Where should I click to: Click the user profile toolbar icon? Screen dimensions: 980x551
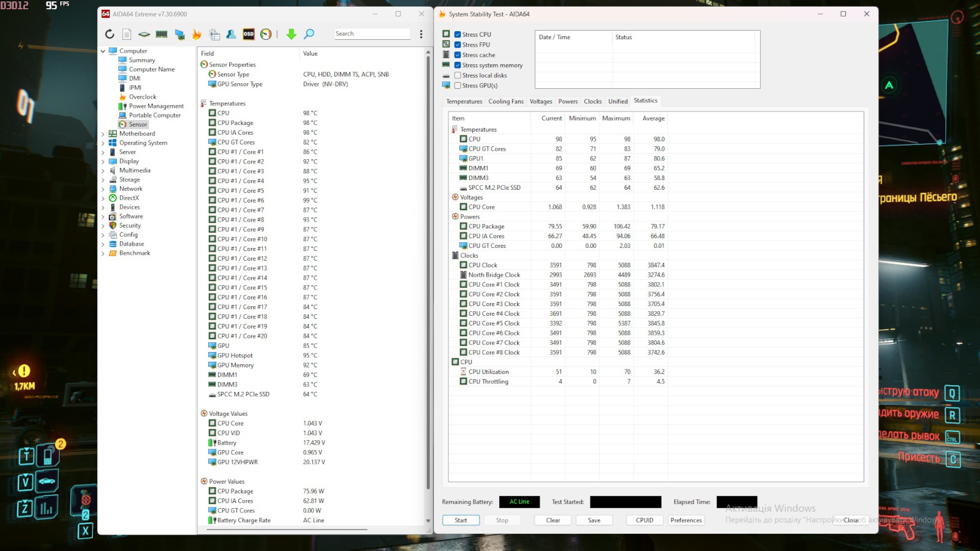[231, 34]
